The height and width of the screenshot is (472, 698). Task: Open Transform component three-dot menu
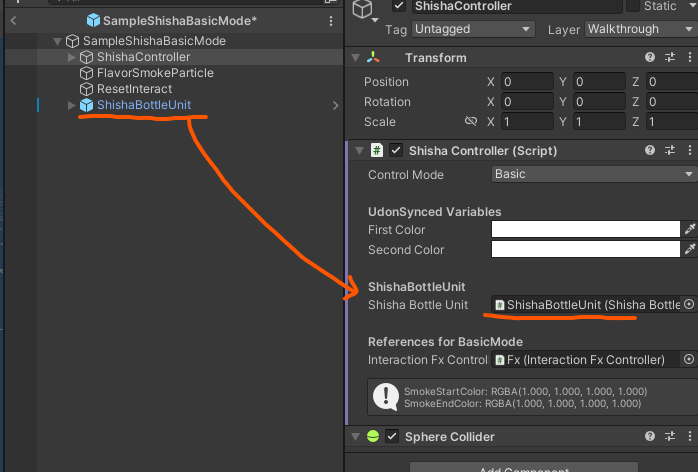click(x=690, y=57)
